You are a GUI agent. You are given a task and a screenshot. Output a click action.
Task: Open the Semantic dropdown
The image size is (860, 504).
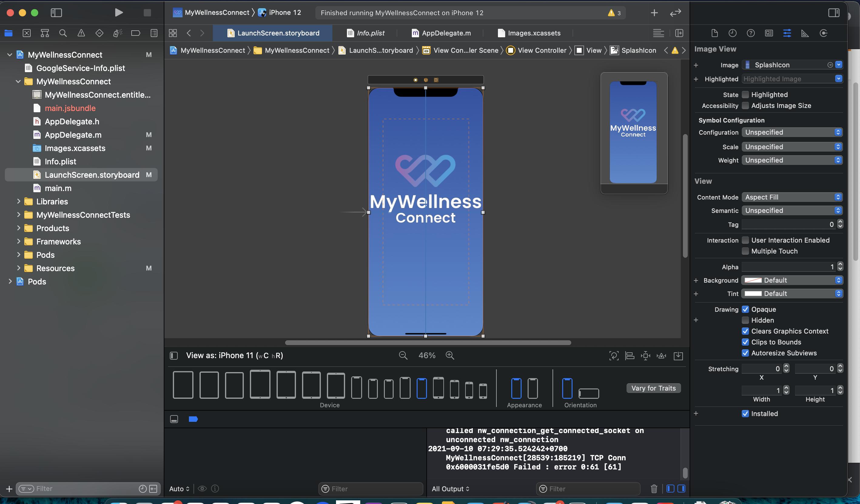[x=792, y=210]
